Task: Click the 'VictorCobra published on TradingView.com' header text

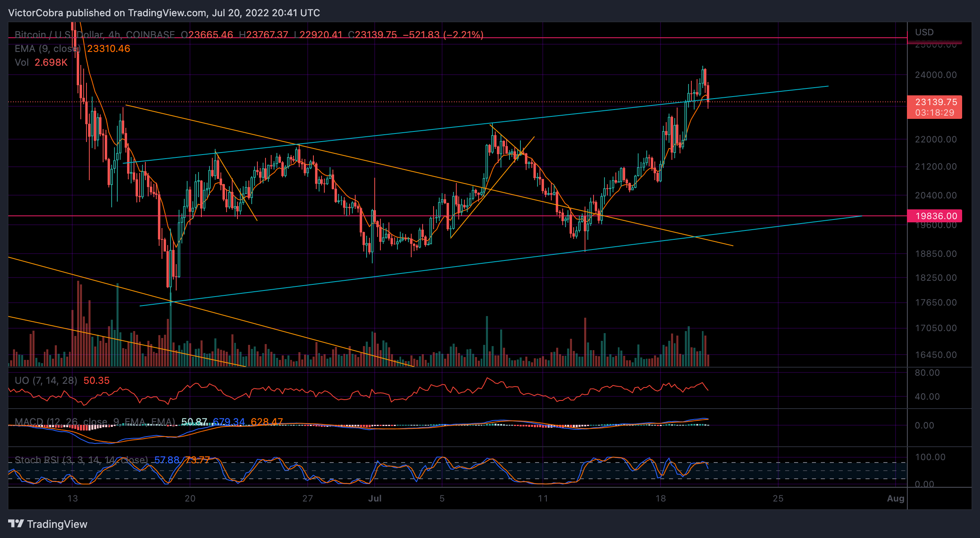Action: 107,13
